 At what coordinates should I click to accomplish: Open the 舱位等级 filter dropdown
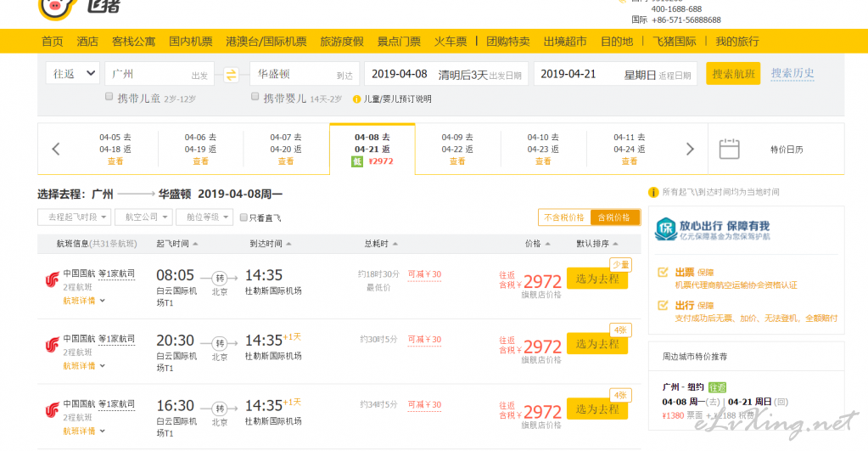click(204, 217)
